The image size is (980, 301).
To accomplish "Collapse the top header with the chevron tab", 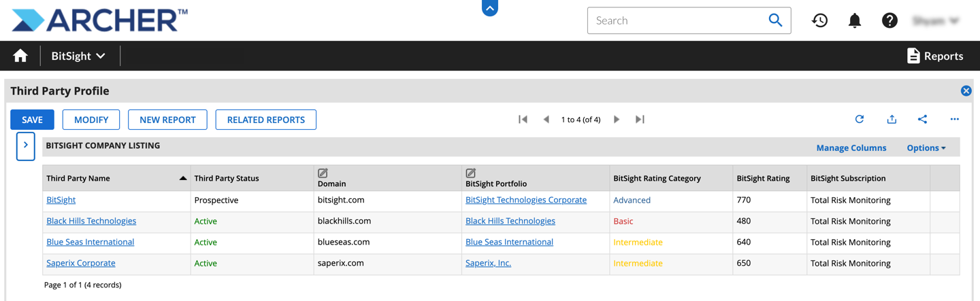I will tap(490, 7).
